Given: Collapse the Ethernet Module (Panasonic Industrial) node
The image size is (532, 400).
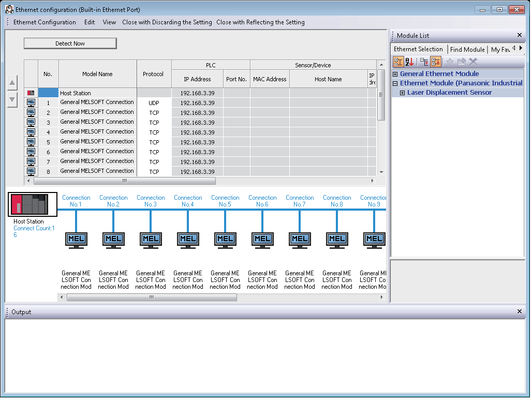Looking at the screenshot, I should [x=395, y=83].
